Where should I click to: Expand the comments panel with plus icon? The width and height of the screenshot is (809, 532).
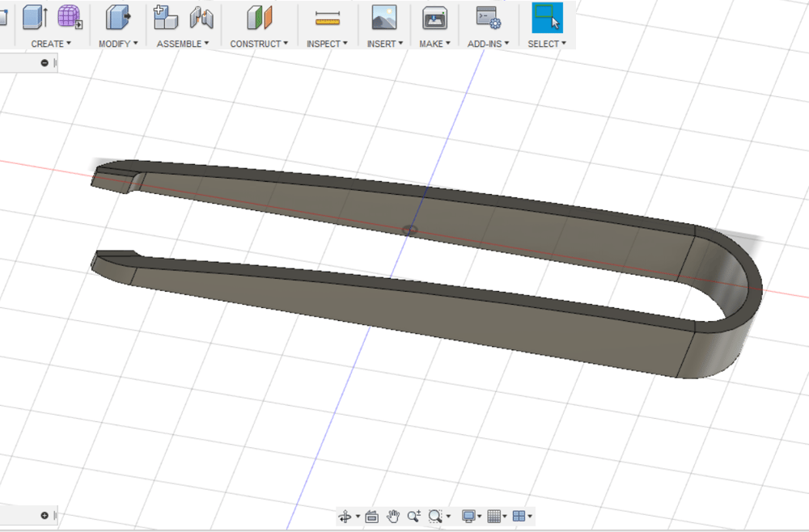click(44, 516)
